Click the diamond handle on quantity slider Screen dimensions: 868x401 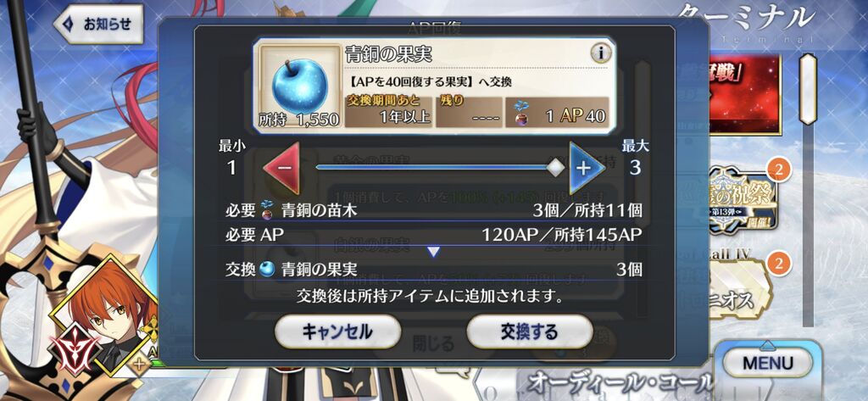tap(554, 168)
